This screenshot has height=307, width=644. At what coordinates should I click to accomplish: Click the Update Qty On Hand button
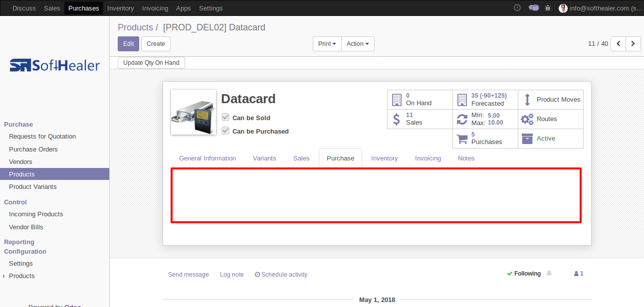(x=152, y=63)
